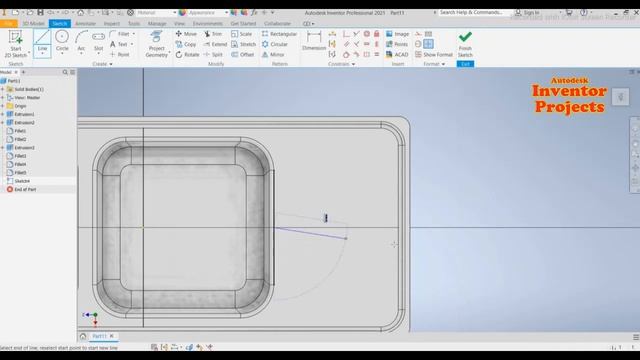This screenshot has width=640, height=360.
Task: Select the Arc tool
Action: point(81,41)
